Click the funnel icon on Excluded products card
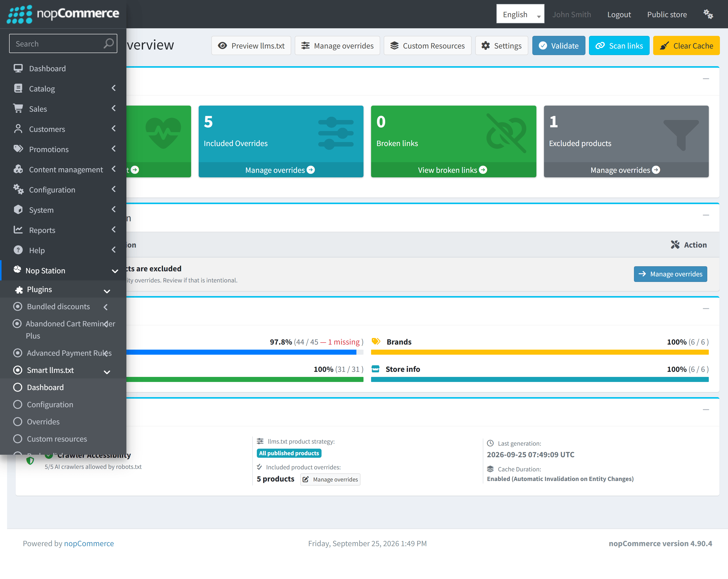Image resolution: width=728 pixels, height=579 pixels. point(681,135)
